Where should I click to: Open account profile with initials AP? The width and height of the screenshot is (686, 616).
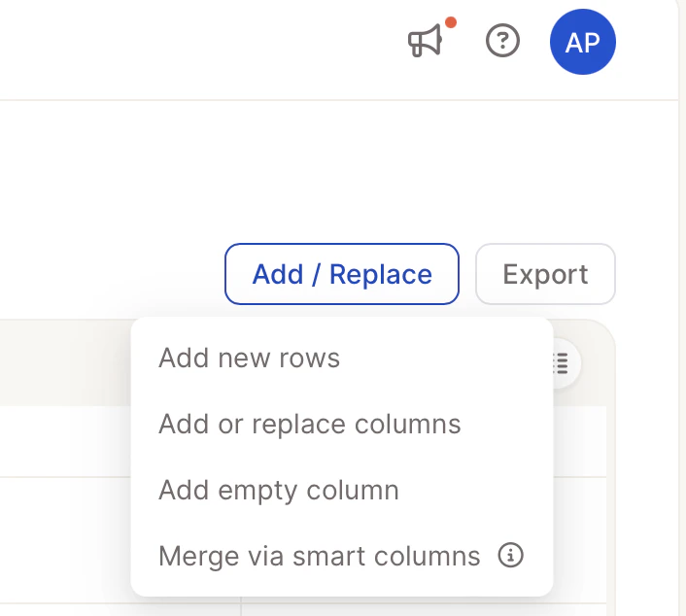582,42
